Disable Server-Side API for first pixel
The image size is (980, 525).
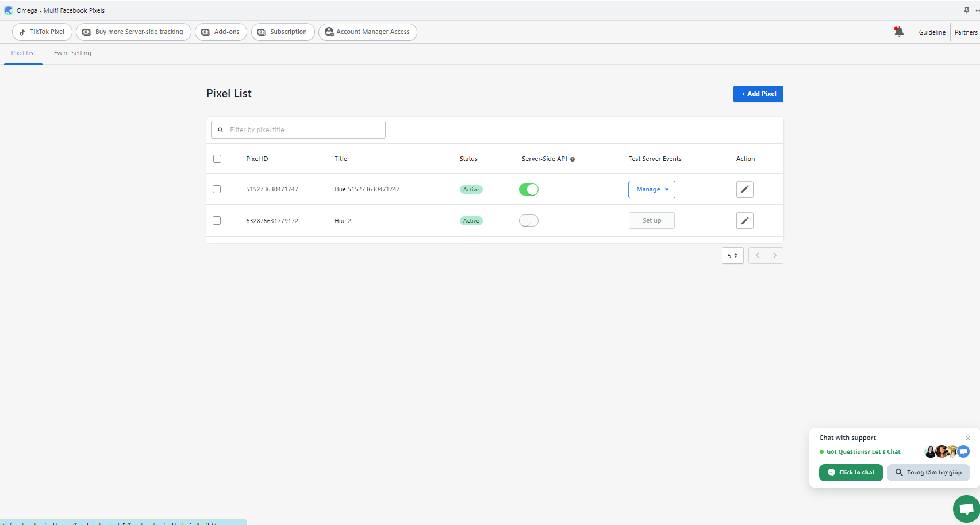(528, 189)
